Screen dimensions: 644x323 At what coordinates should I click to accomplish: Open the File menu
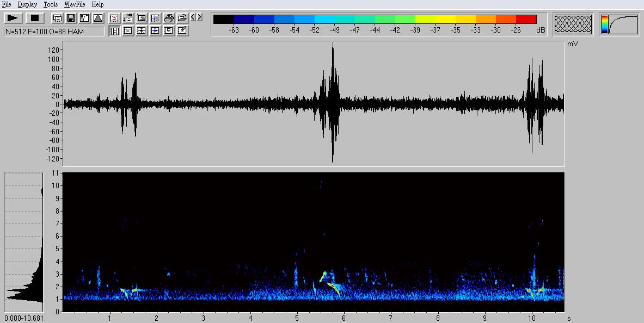7,4
